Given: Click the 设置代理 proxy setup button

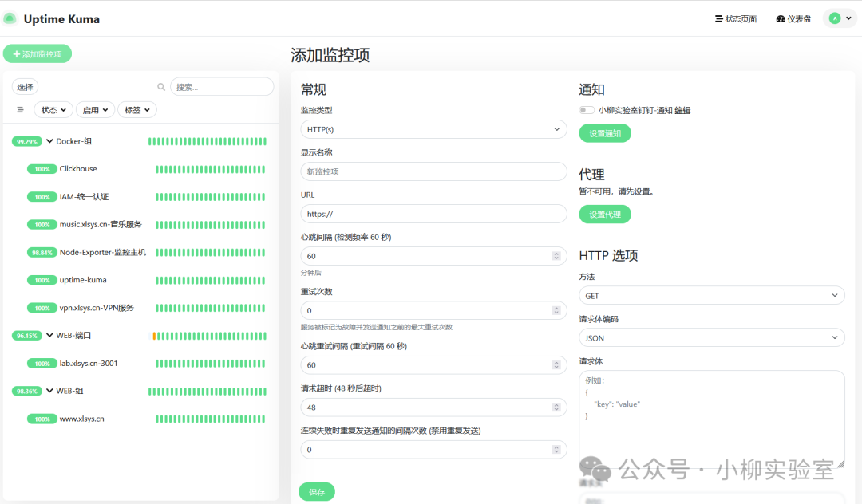Looking at the screenshot, I should click(x=604, y=214).
